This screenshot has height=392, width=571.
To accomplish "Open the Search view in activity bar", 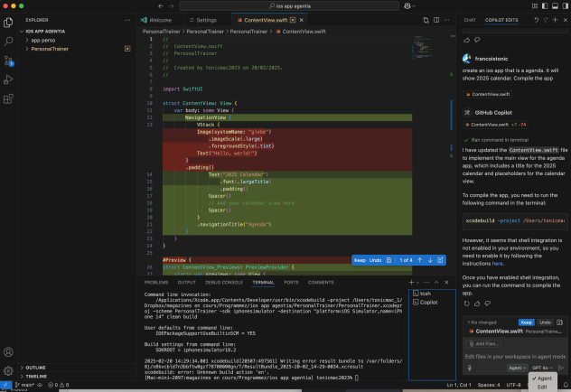I will (x=9, y=41).
